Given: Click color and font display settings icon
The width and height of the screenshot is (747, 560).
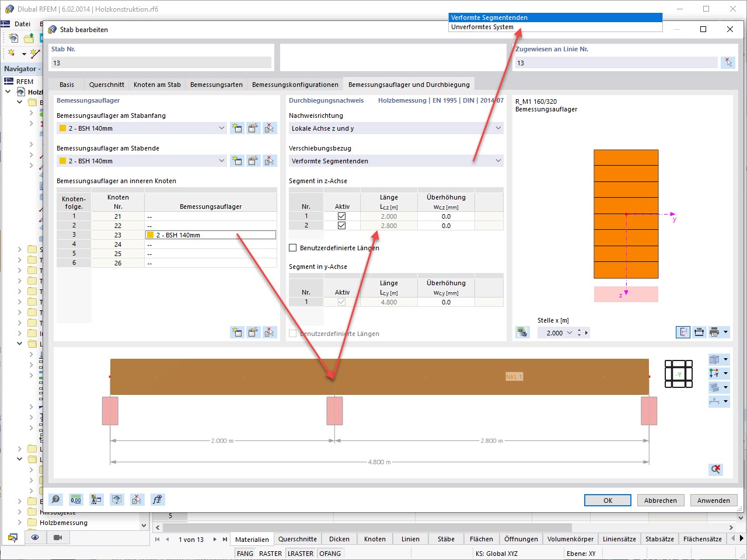Looking at the screenshot, I should point(96,500).
